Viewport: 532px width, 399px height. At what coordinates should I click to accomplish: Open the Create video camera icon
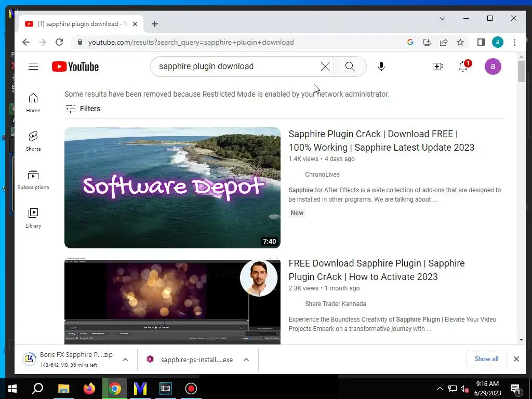[437, 66]
